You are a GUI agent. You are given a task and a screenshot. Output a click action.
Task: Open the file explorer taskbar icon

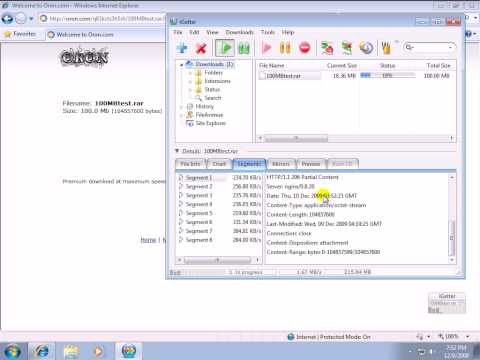[71, 352]
